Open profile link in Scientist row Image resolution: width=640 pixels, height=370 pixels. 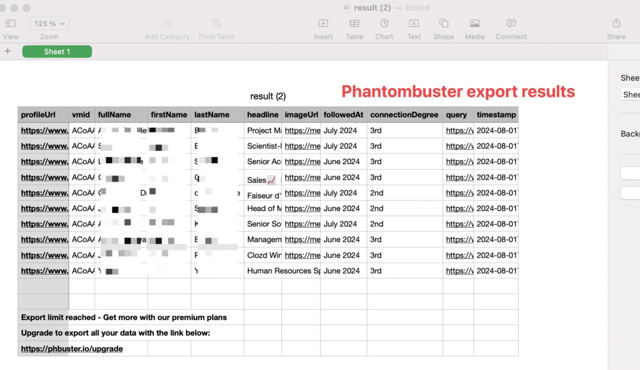(x=44, y=146)
